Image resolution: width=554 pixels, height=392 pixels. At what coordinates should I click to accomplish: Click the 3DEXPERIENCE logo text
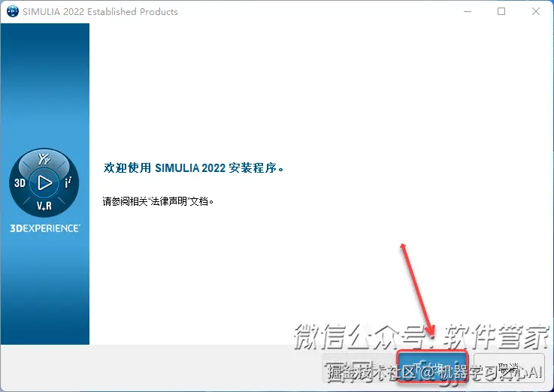coord(45,228)
